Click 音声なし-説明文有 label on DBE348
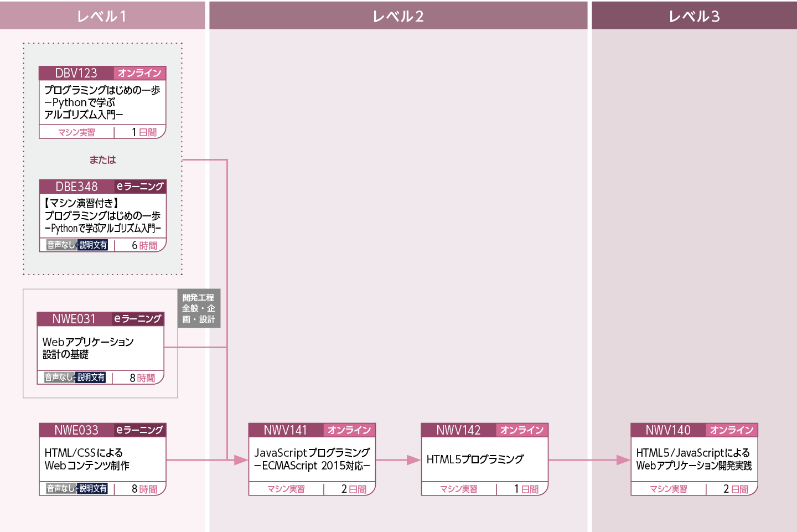Viewport: 797px width, 532px height. point(77,245)
